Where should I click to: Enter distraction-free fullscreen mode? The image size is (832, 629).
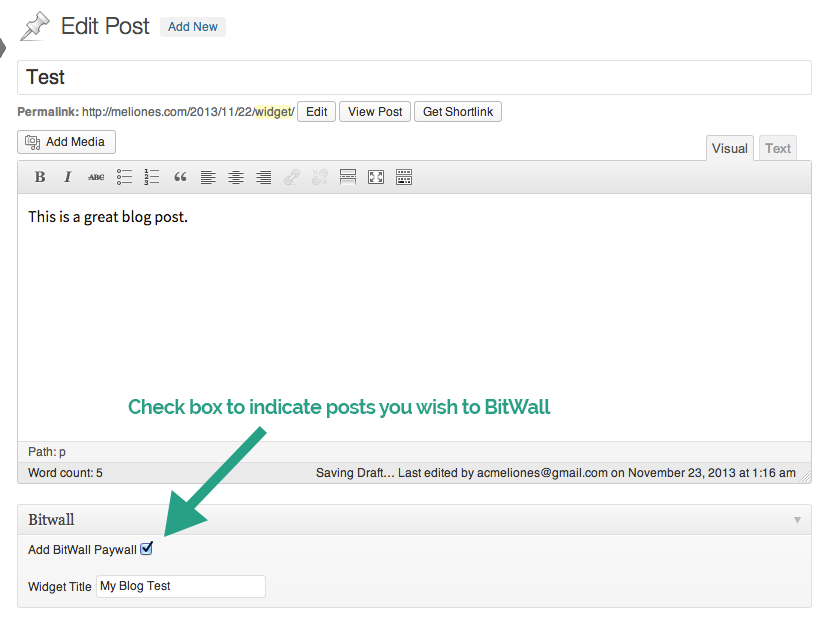click(x=376, y=177)
